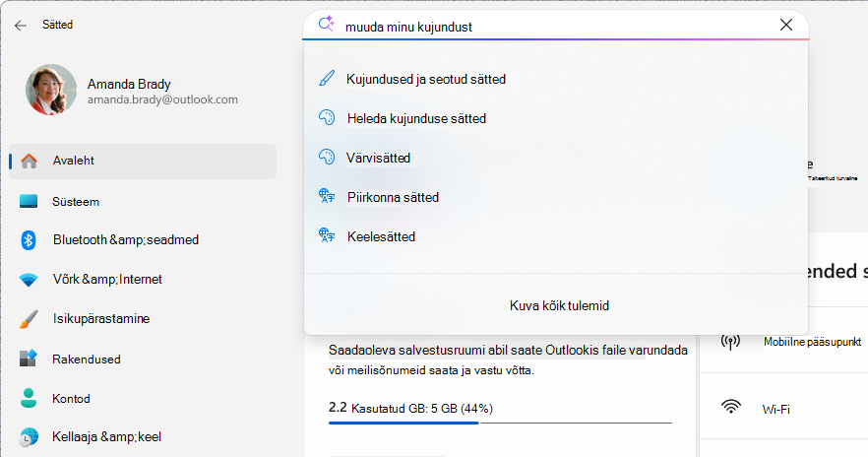The height and width of the screenshot is (457, 868).
Task: Open the Mobiilne pääsupunkt setting
Action: point(812,342)
